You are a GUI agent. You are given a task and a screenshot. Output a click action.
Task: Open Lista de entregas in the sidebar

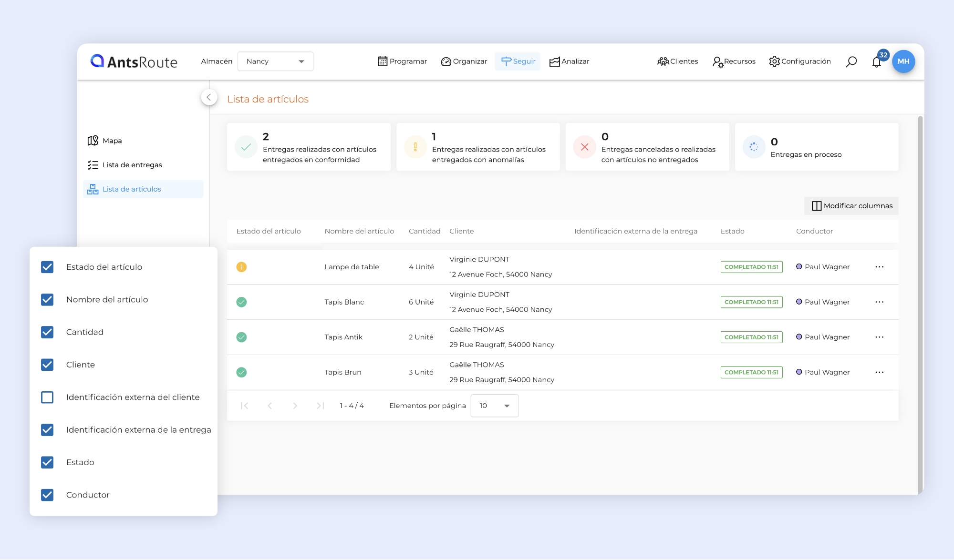coord(132,165)
